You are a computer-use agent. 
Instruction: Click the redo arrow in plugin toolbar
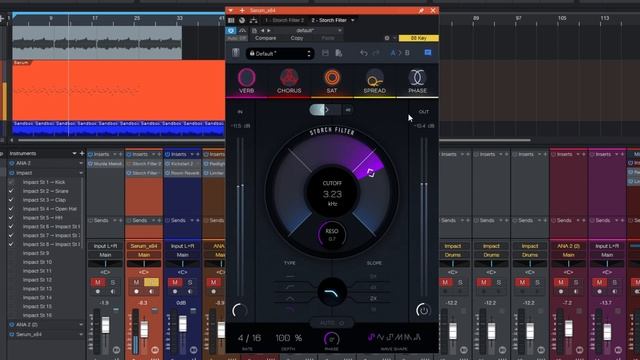click(x=376, y=53)
